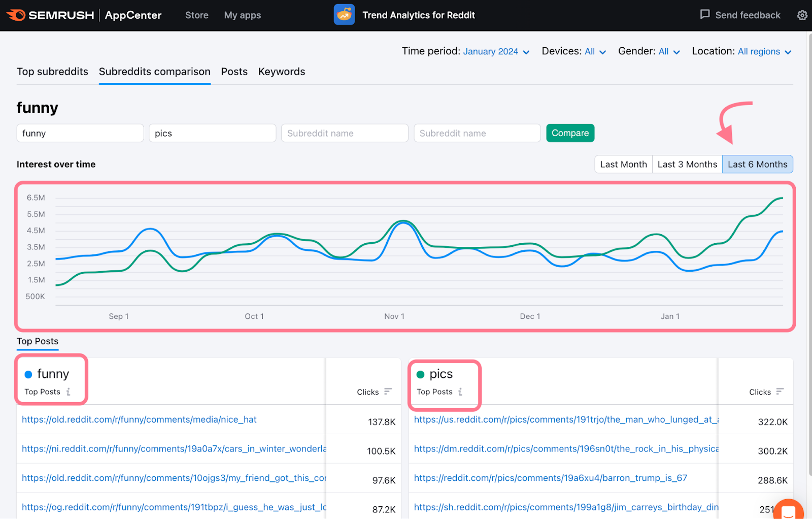Viewport: 812px width, 519px height.
Task: Open the Location All regions dropdown
Action: 764,52
